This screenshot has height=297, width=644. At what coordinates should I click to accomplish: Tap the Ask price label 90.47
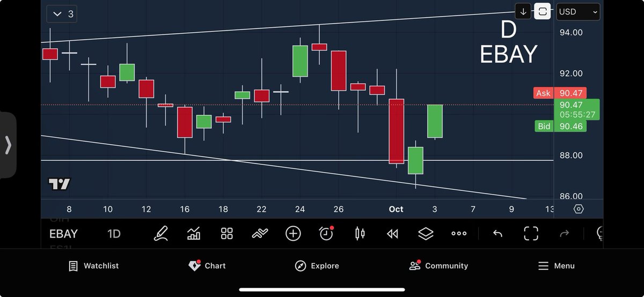pyautogui.click(x=560, y=93)
